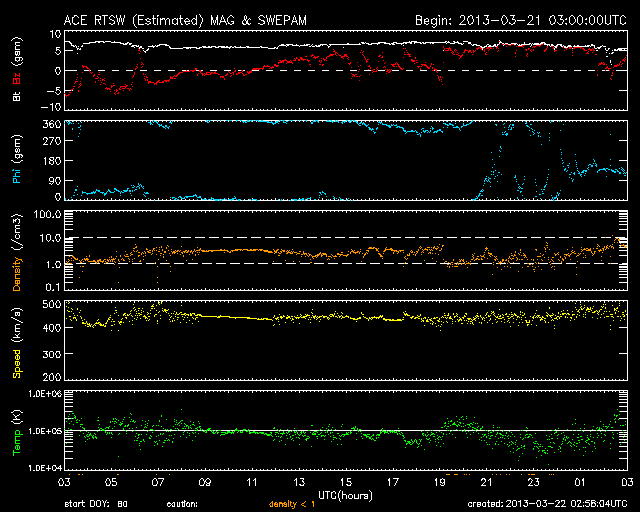Click the 'caution:' footer label
Viewport: 640px width, 512px height.
[x=182, y=504]
